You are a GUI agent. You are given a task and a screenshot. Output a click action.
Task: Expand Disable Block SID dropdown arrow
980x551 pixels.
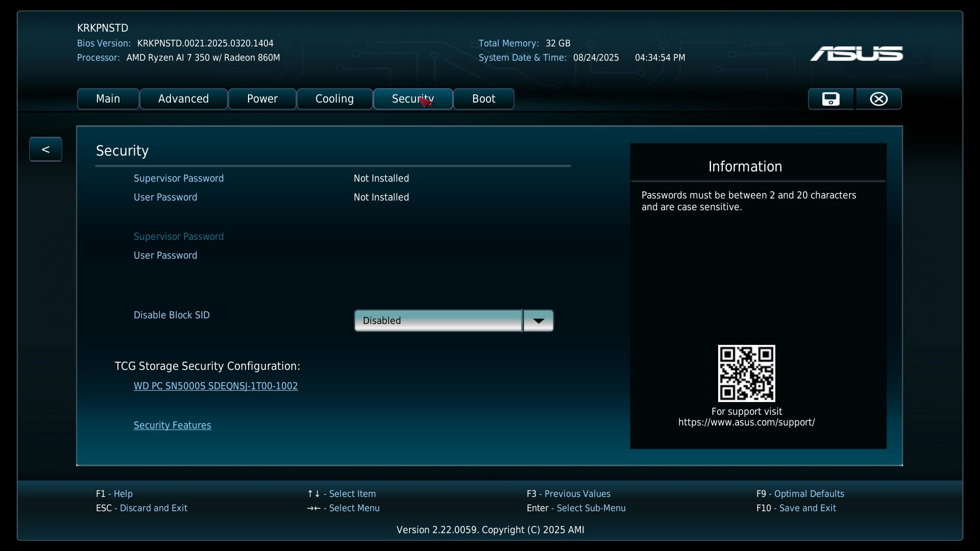tap(538, 321)
